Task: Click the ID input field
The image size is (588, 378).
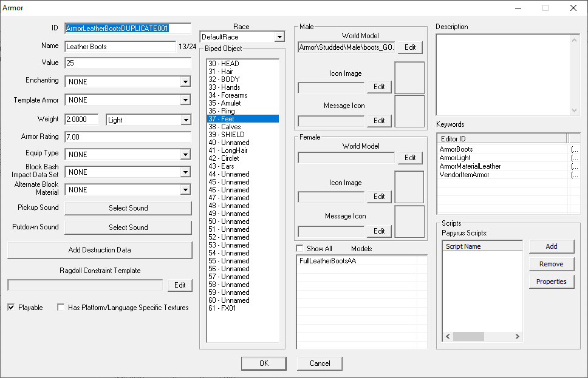Action: pos(128,29)
